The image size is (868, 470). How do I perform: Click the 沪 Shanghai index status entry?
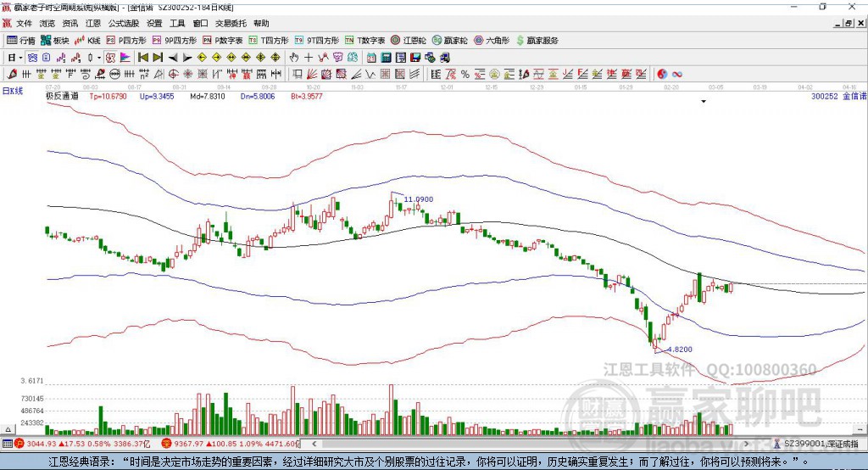[83, 444]
